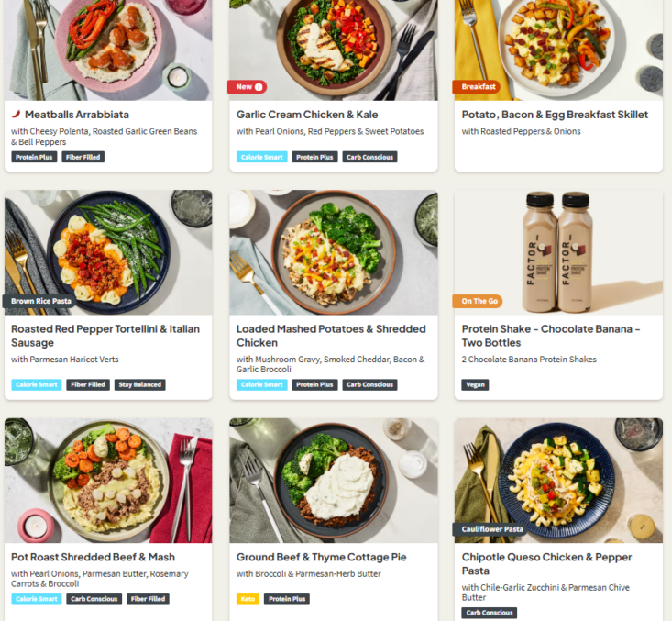
Task: Click Fiber Filled tag under Meatballs Arrabbiata
Action: pos(83,157)
